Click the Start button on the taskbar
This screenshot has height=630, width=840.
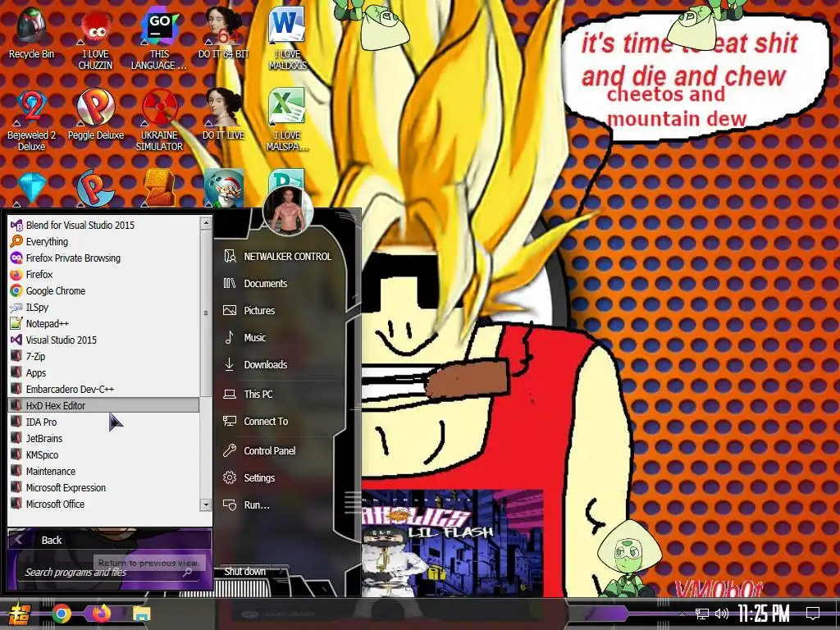(x=18, y=614)
